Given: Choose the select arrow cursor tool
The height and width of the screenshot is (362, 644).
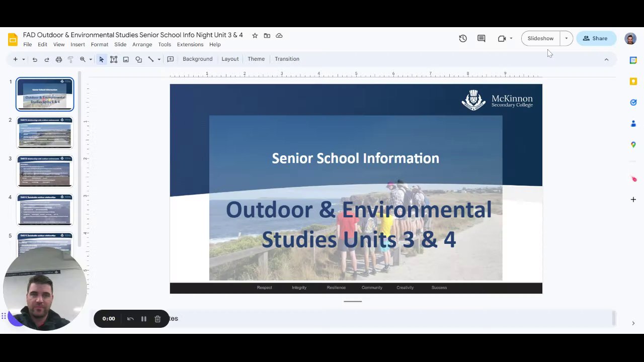Looking at the screenshot, I should coord(101,59).
